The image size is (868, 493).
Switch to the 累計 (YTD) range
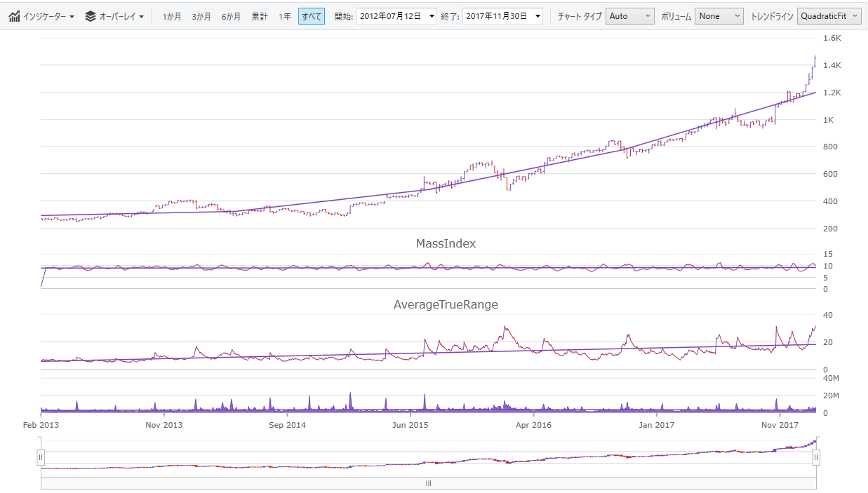click(259, 15)
